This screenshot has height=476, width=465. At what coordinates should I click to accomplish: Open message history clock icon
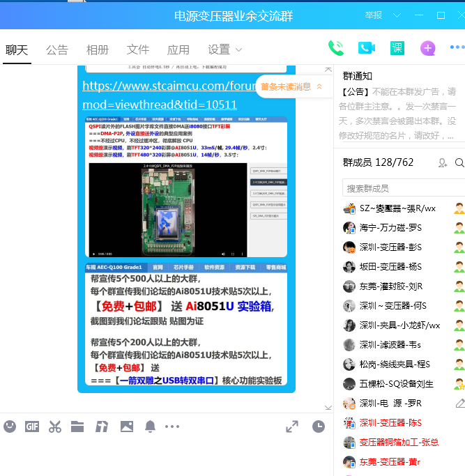pos(319,427)
